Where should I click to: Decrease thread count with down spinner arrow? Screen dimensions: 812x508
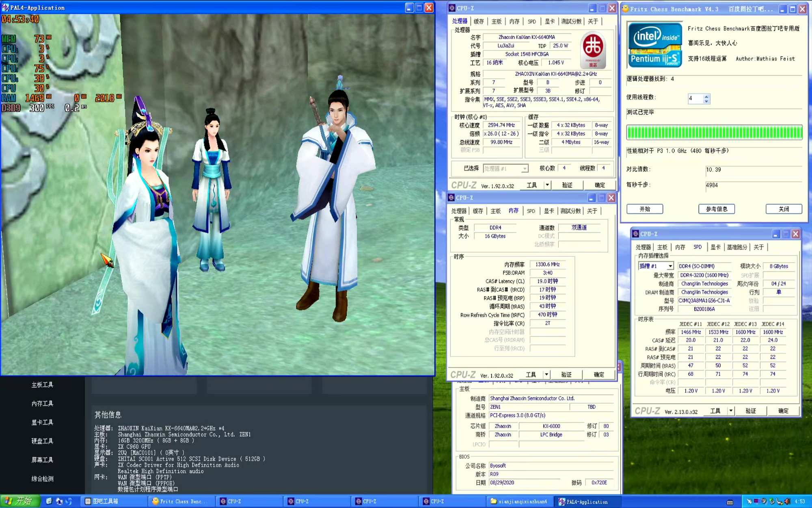706,101
